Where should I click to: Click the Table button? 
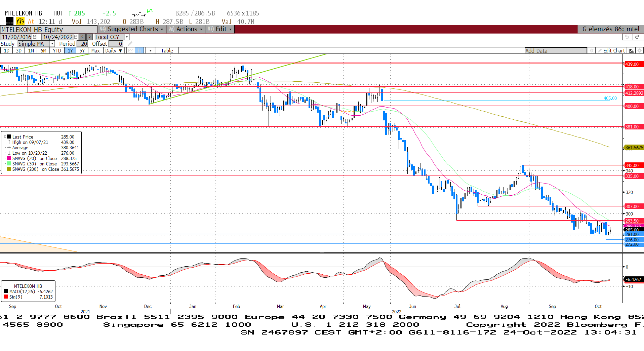pos(167,50)
